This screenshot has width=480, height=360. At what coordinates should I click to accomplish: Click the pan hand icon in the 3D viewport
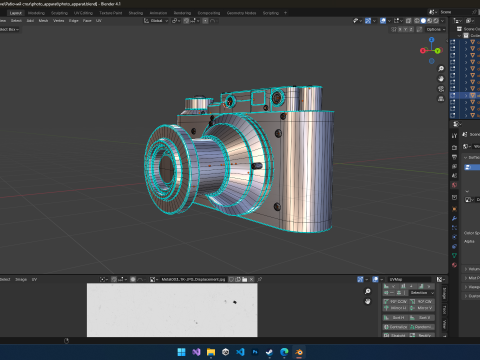coord(441,79)
